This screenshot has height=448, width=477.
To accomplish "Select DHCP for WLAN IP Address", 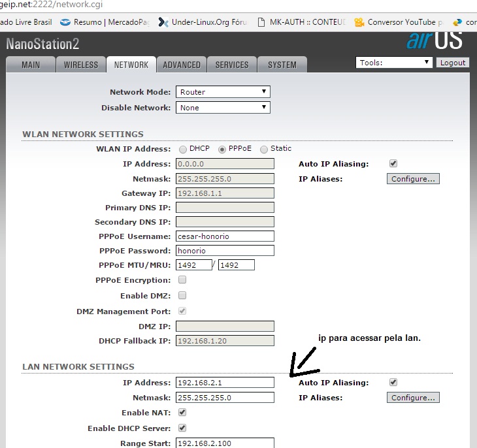I will (x=183, y=150).
